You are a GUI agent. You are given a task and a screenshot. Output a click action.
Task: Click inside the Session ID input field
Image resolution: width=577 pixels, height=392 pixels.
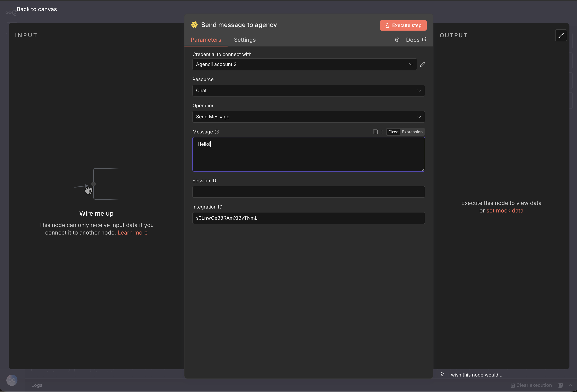click(308, 191)
